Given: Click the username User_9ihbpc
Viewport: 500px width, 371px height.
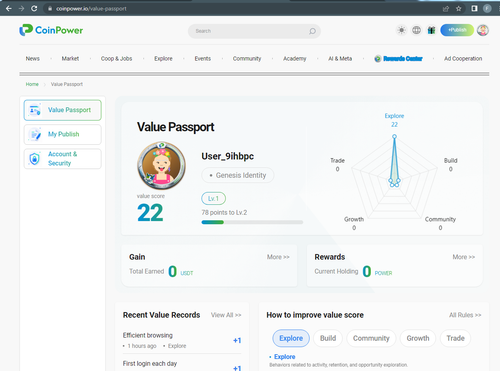Looking at the screenshot, I should click(228, 156).
